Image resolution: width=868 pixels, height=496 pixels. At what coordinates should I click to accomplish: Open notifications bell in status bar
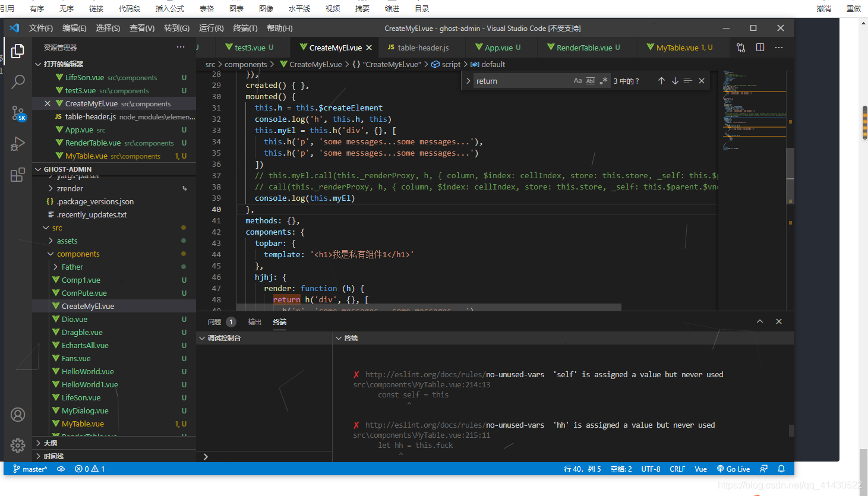tap(781, 469)
